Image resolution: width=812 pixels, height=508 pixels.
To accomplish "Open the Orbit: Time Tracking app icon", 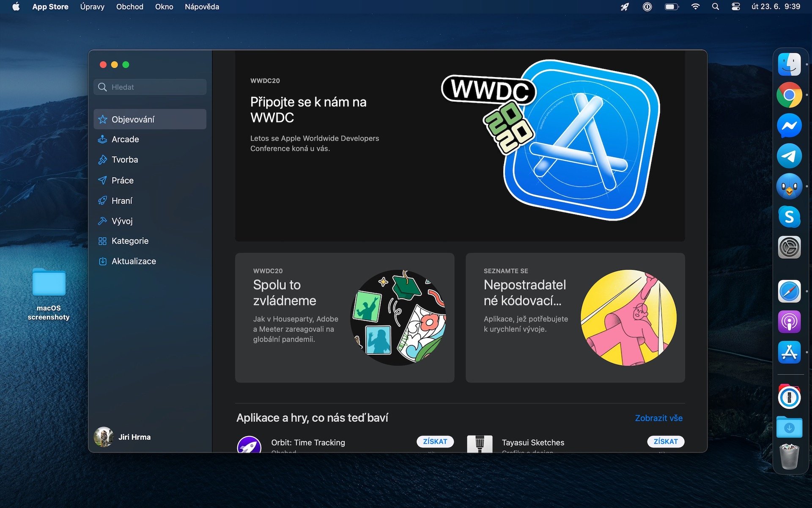I will click(x=249, y=444).
